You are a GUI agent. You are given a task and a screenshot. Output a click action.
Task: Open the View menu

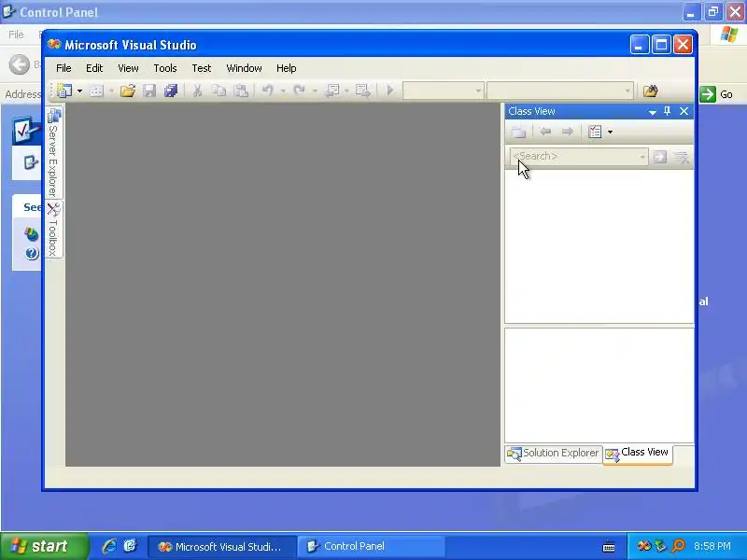click(x=128, y=68)
